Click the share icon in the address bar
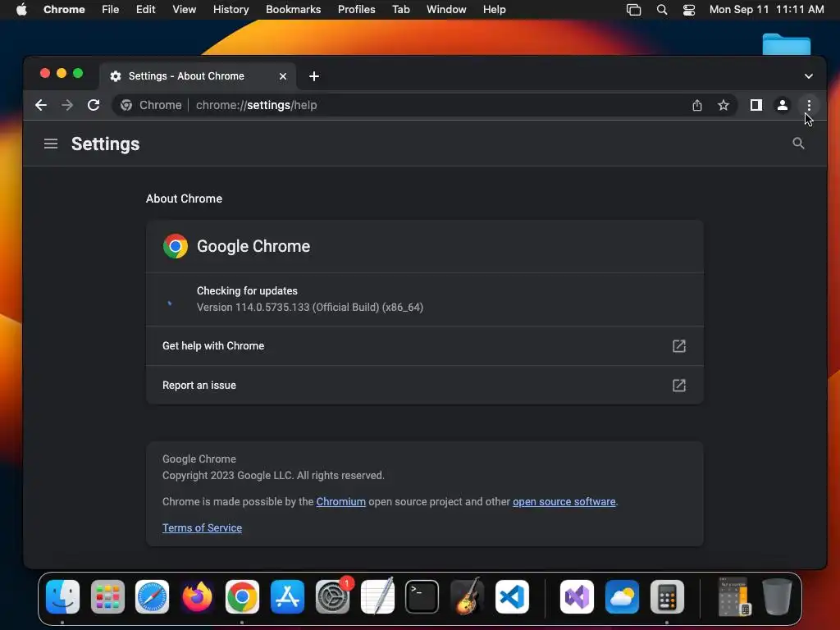Screen dimensions: 840x630 point(697,105)
